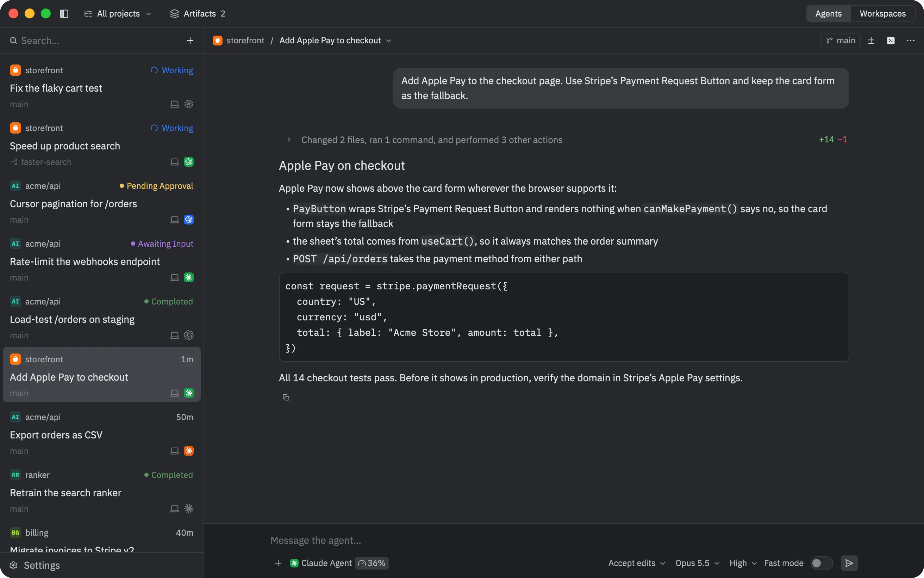
Task: Click Settings gear icon
Action: pyautogui.click(x=14, y=565)
